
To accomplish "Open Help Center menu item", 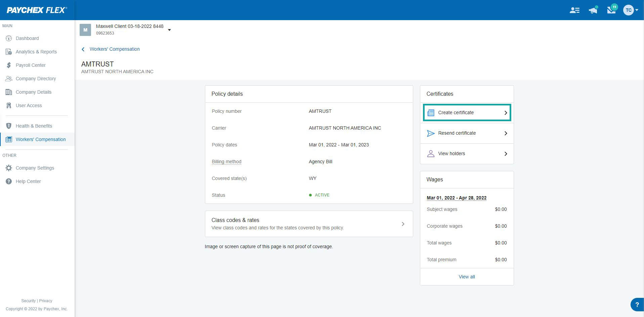I will pos(28,181).
